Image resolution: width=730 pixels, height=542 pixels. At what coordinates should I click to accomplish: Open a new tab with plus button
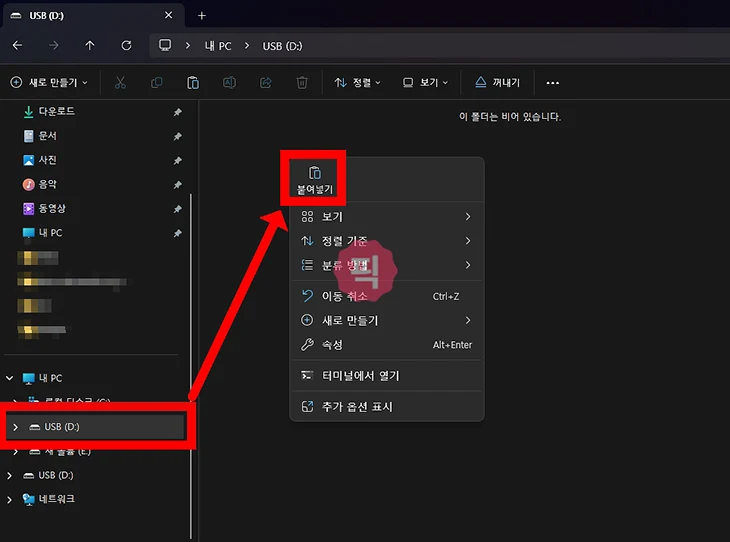(201, 15)
